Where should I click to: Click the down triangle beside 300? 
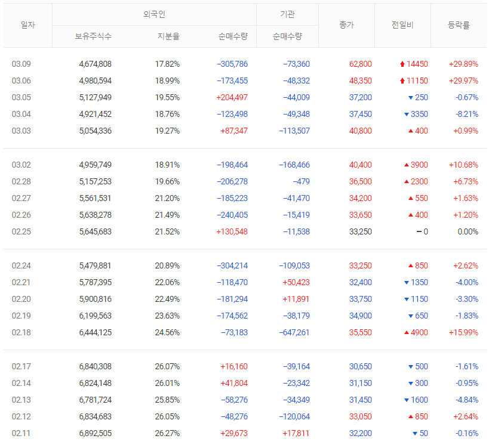[411, 384]
